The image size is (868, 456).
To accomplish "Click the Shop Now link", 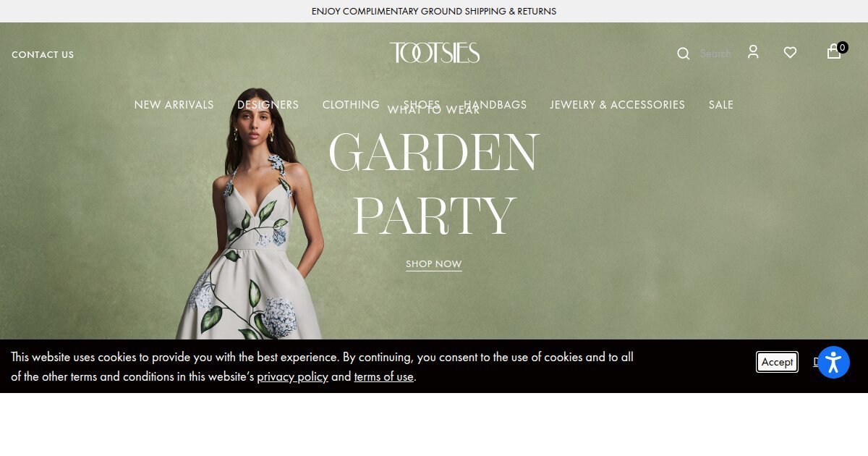I will 433,264.
